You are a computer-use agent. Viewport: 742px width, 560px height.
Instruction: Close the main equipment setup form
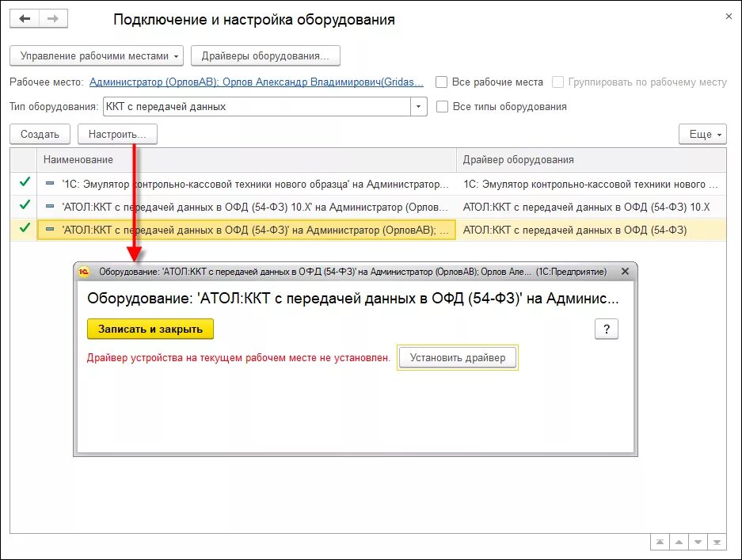729,16
